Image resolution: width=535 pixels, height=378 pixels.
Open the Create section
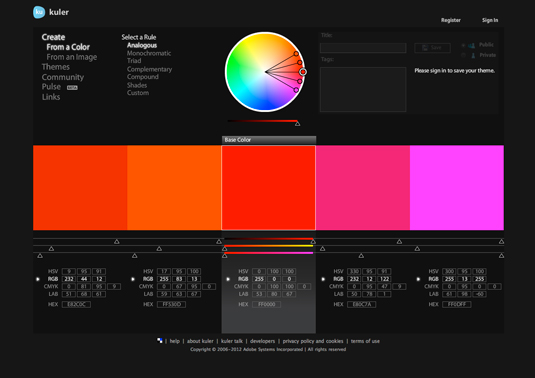pos(53,37)
